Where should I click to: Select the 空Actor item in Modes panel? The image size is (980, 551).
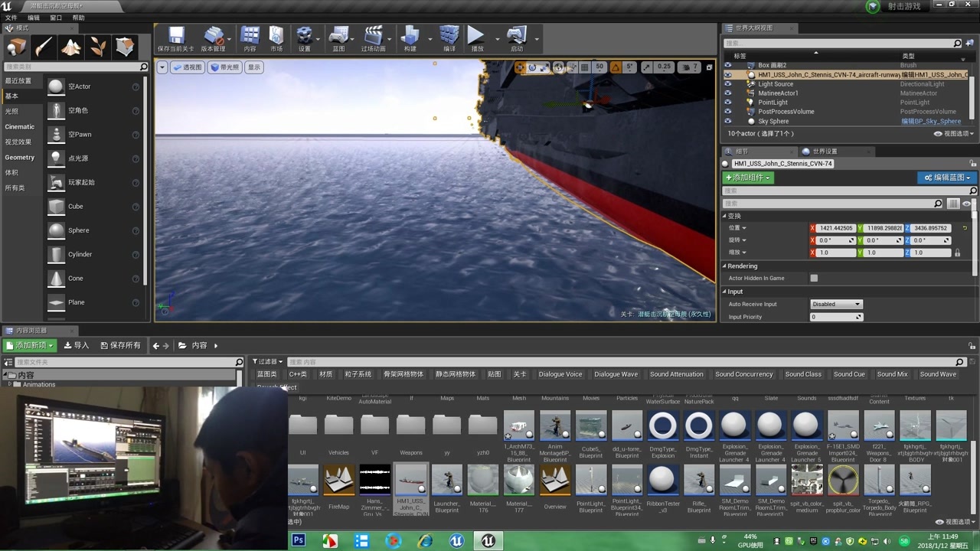pos(93,86)
